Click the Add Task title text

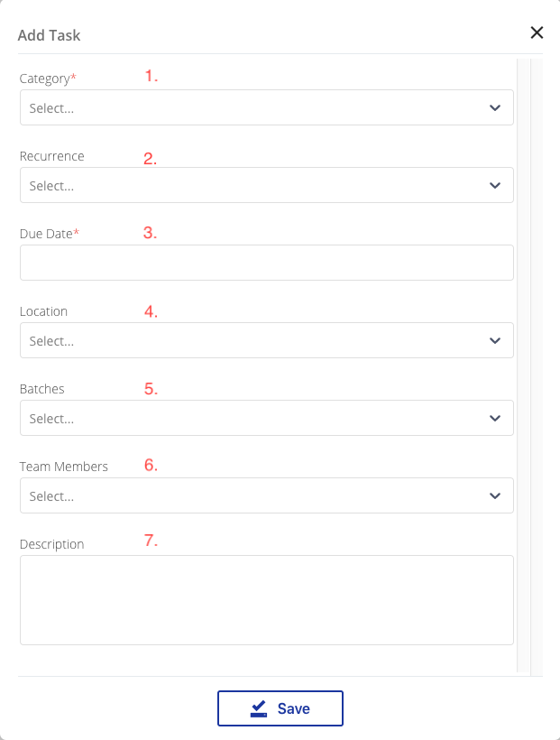[x=49, y=35]
